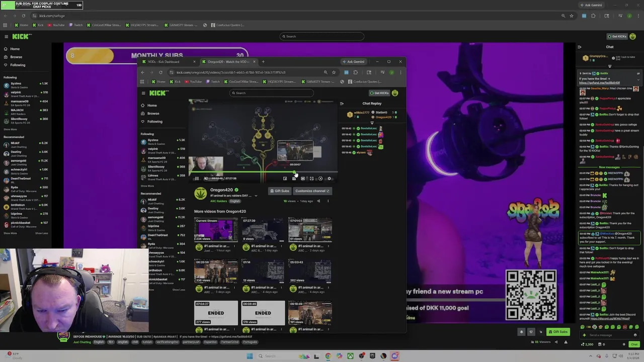Open the Xbox app on the taskbar
The height and width of the screenshot is (362, 644).
[x=350, y=356]
